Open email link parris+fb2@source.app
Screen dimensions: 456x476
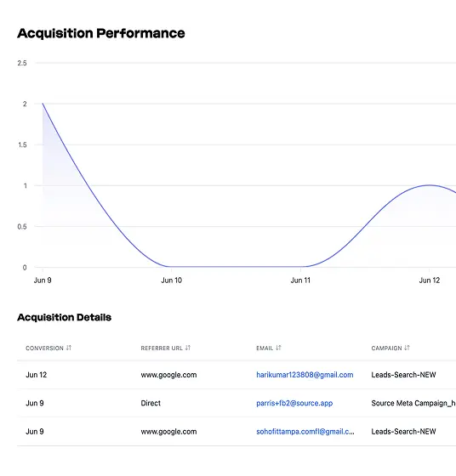[294, 403]
